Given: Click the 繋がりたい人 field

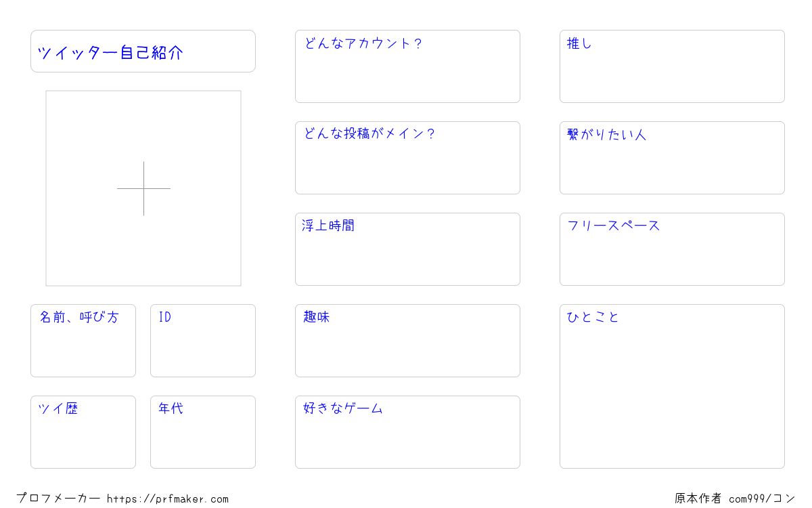Looking at the screenshot, I should [672, 158].
